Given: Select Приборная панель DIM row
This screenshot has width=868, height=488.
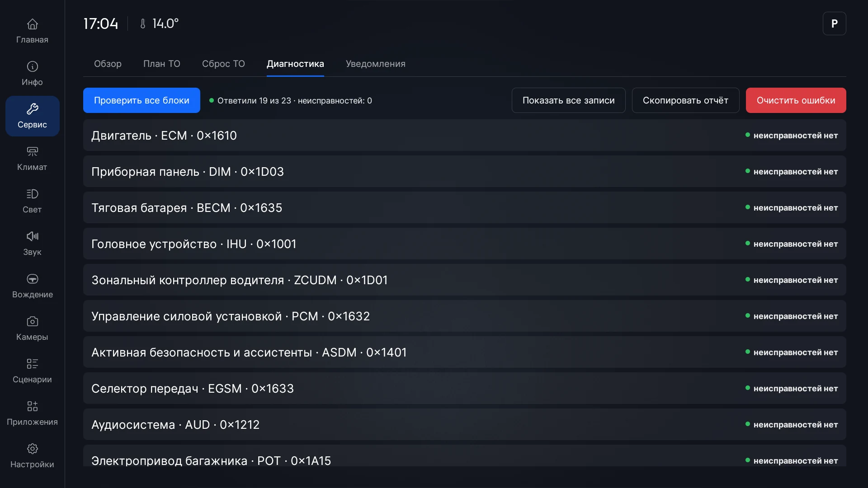Looking at the screenshot, I should [464, 171].
